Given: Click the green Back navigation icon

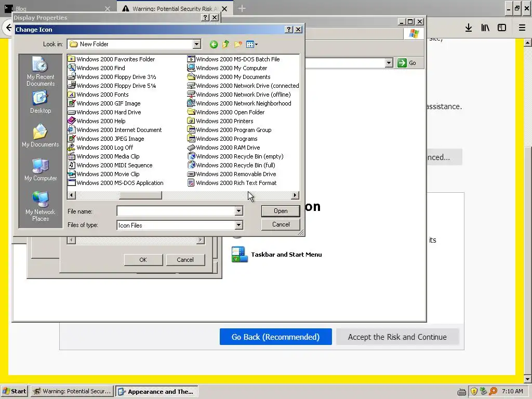Looking at the screenshot, I should [x=214, y=44].
